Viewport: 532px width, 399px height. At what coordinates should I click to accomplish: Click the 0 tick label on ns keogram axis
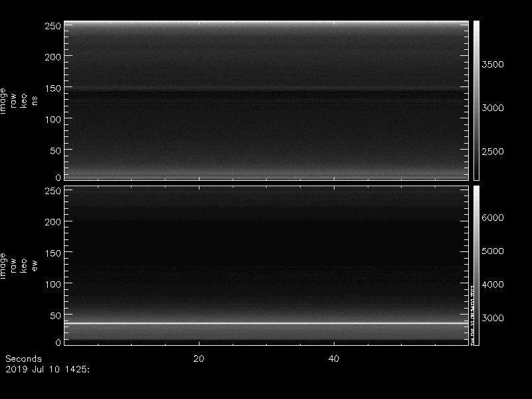[x=58, y=178]
